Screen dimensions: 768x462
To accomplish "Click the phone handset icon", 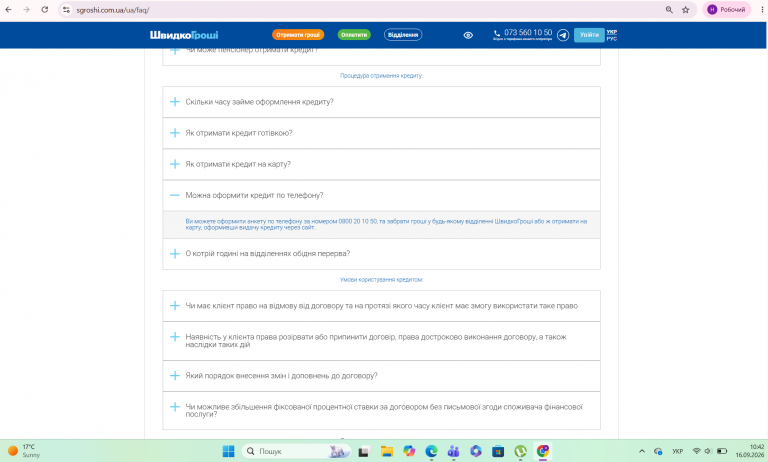I will tap(497, 33).
